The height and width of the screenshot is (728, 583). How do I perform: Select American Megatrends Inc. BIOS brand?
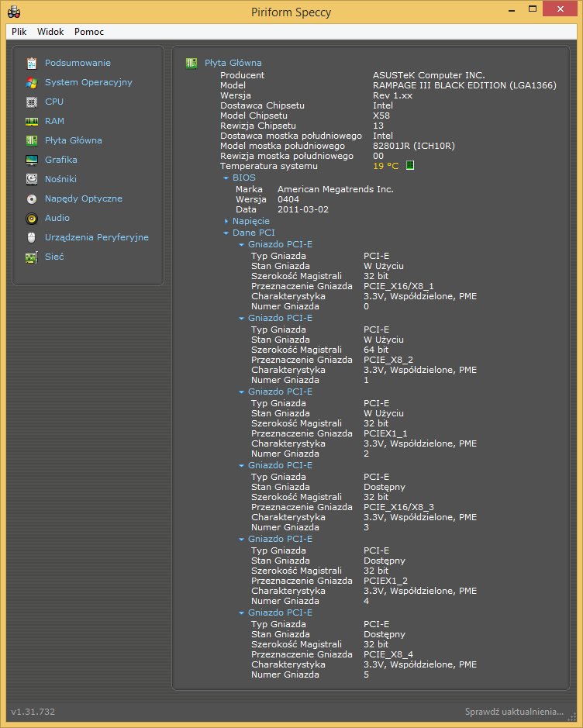335,189
